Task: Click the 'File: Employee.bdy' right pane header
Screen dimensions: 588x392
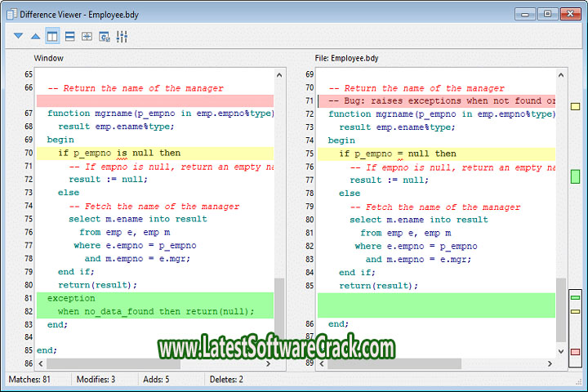Action: click(x=346, y=58)
